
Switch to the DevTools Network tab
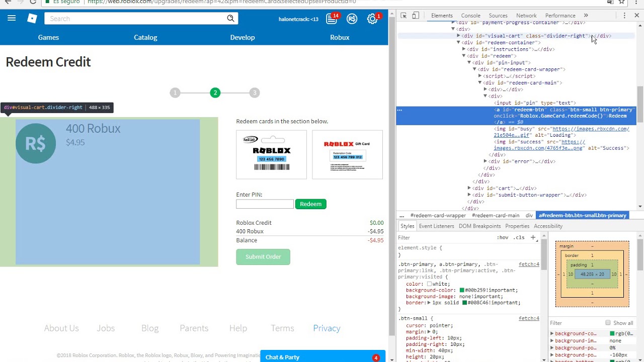(526, 16)
